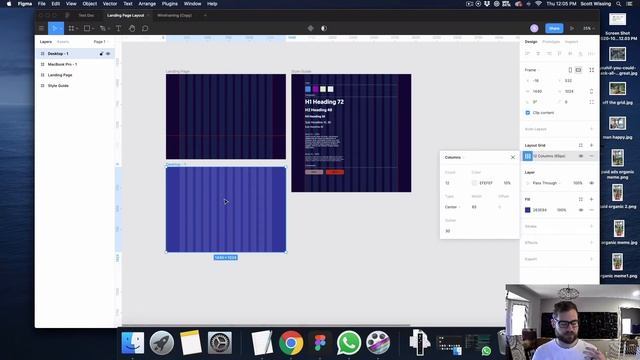Toggle Constrain proportions link icon
This screenshot has height=360, width=640.
point(591,91)
